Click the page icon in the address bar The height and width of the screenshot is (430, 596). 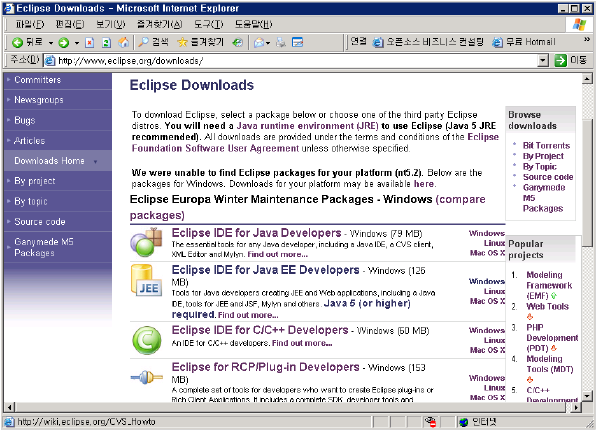50,60
